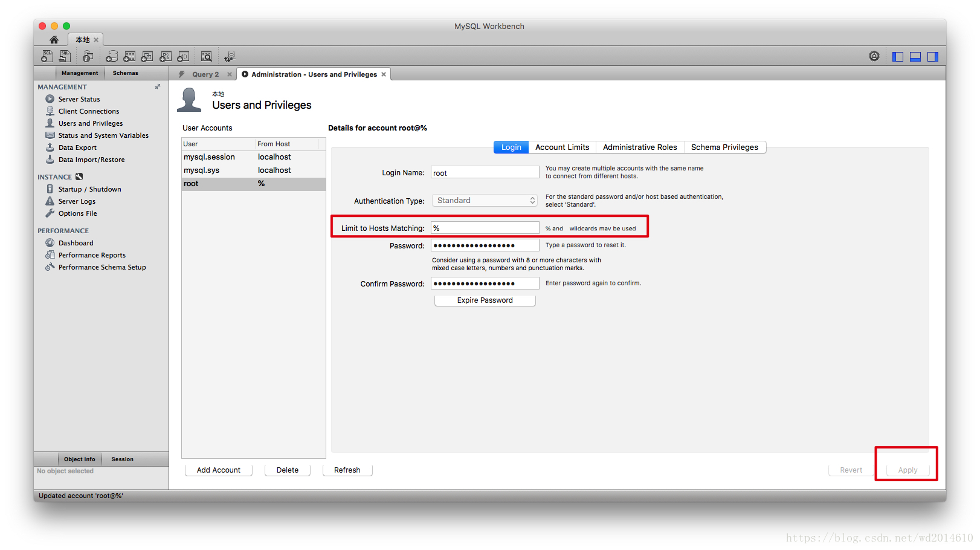Open preferences gear icon
Viewport: 980px width, 550px height.
[874, 56]
